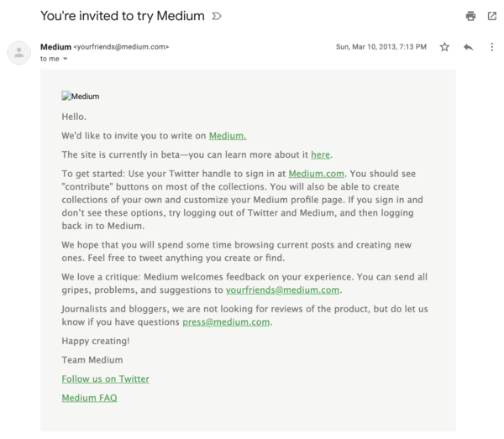The image size is (504, 439).
Task: Click the yourfriends@medium.com feedback email link
Action: pos(282,290)
